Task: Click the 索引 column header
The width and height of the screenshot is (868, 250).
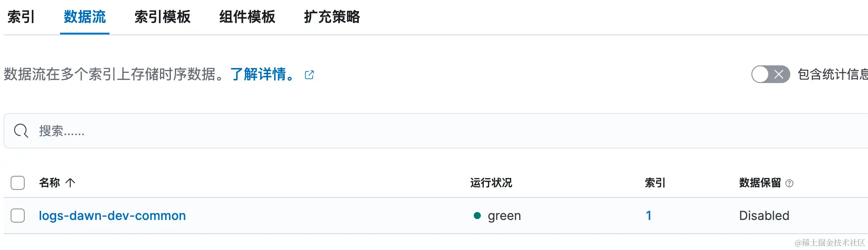Action: pyautogui.click(x=655, y=183)
